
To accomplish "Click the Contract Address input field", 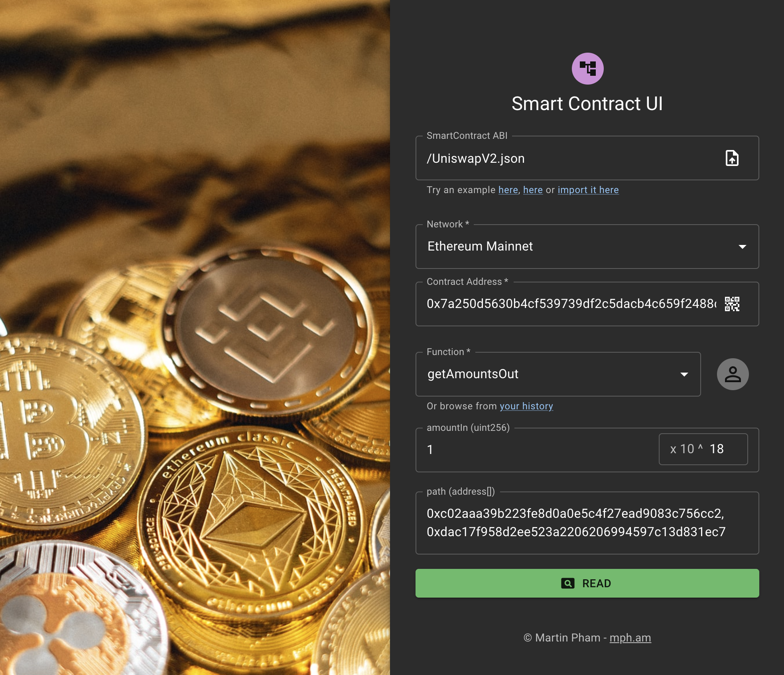I will (571, 304).
